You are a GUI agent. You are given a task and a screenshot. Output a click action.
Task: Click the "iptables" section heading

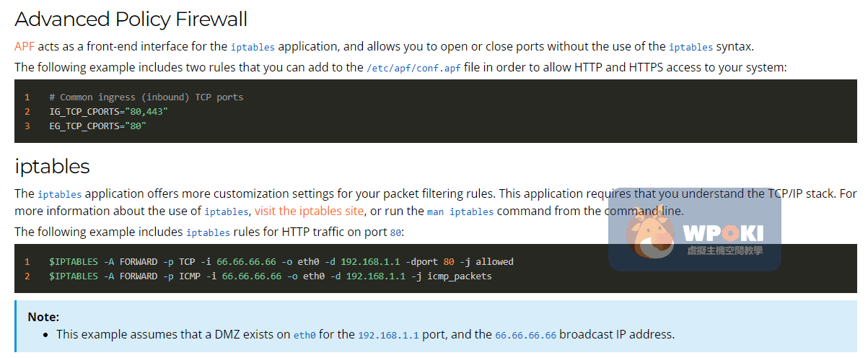[x=52, y=167]
